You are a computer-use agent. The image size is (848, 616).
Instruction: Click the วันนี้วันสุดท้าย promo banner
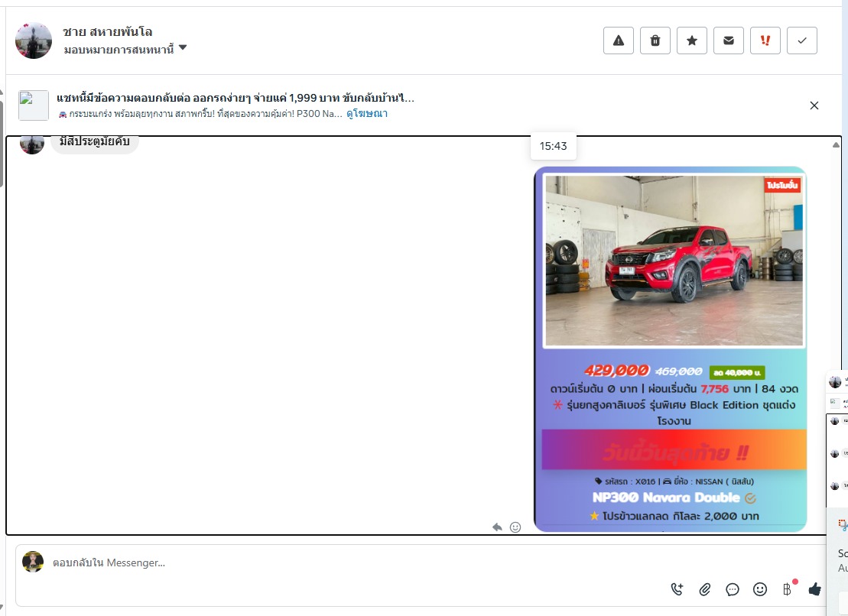tap(674, 451)
